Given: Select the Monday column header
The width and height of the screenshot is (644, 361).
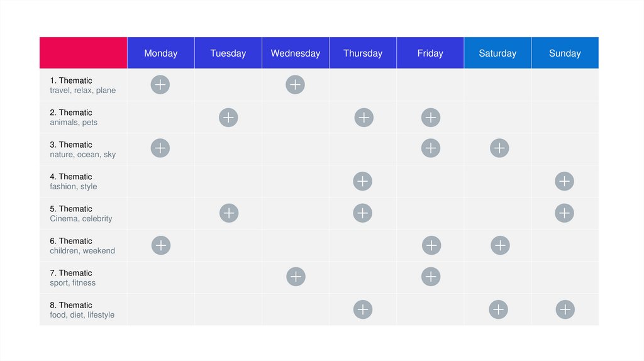Looking at the screenshot, I should (161, 53).
